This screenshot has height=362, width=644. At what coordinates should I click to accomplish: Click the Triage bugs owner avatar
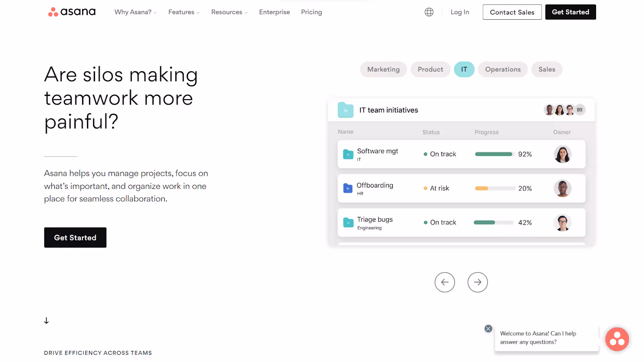pyautogui.click(x=563, y=222)
